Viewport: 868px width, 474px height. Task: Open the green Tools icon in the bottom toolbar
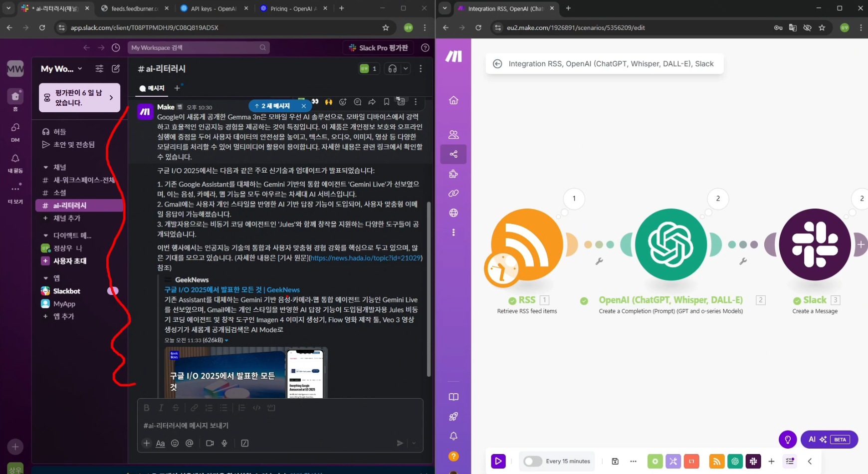click(655, 461)
